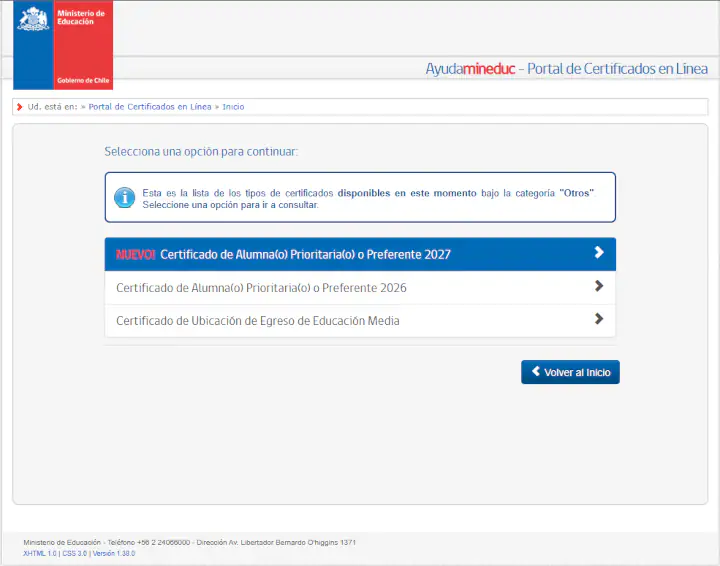Click the Ayudamineduc portal title
Viewport: 720px width, 566px height.
tap(566, 69)
